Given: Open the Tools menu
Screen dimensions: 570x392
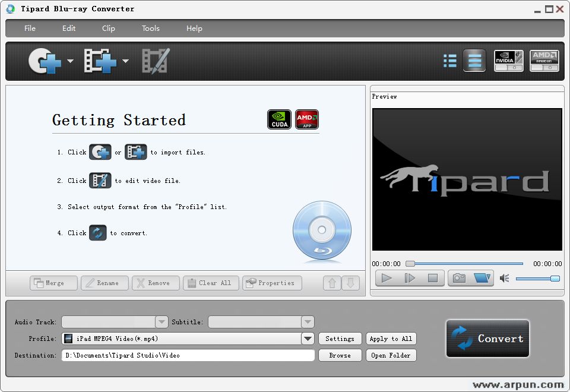Looking at the screenshot, I should pyautogui.click(x=150, y=28).
